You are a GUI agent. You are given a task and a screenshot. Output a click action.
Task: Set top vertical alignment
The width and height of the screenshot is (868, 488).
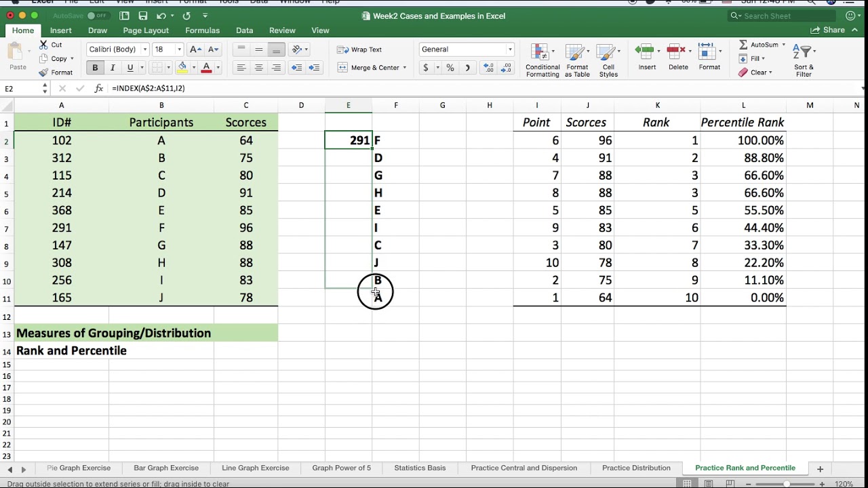pos(241,49)
